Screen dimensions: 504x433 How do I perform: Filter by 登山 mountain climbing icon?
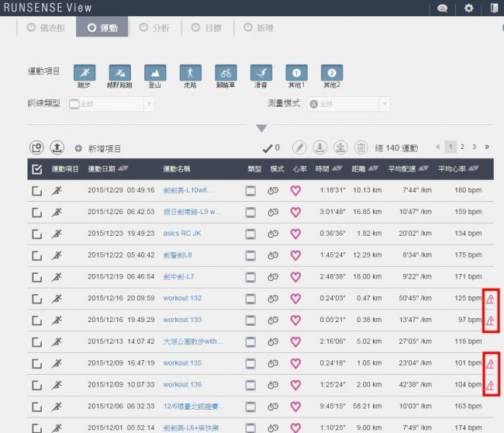point(154,72)
